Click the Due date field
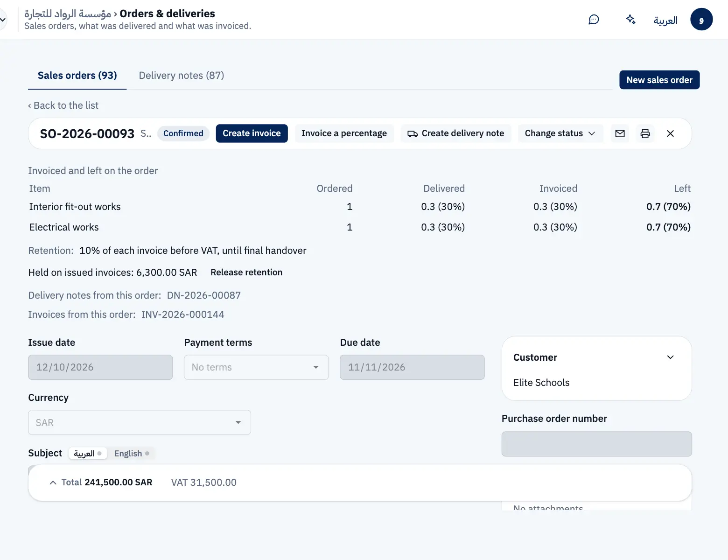Viewport: 728px width, 560px height. tap(412, 367)
